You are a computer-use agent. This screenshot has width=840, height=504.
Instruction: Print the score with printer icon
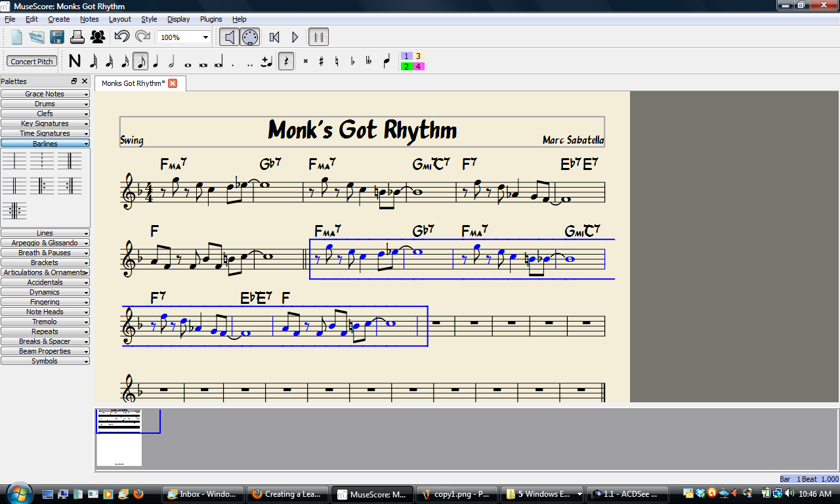point(77,37)
